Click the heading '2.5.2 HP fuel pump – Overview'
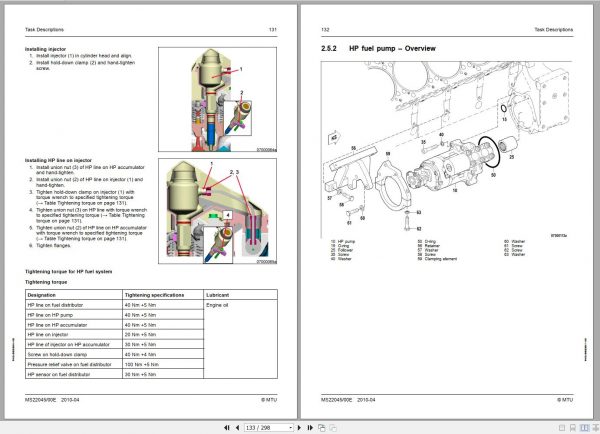This screenshot has height=434, width=600. 378,49
